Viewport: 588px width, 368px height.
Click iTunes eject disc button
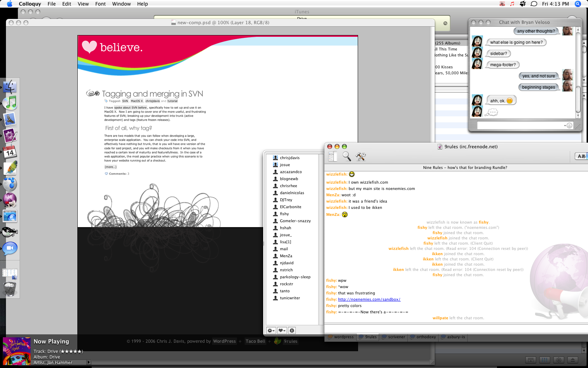tap(573, 360)
